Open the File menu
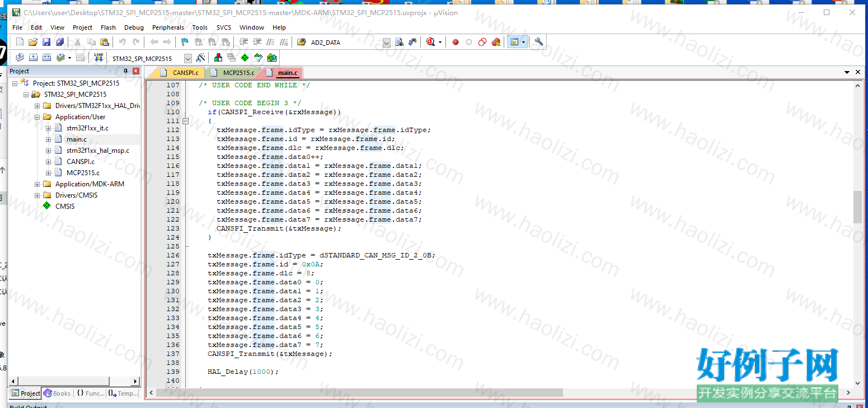This screenshot has width=868, height=408. click(17, 27)
